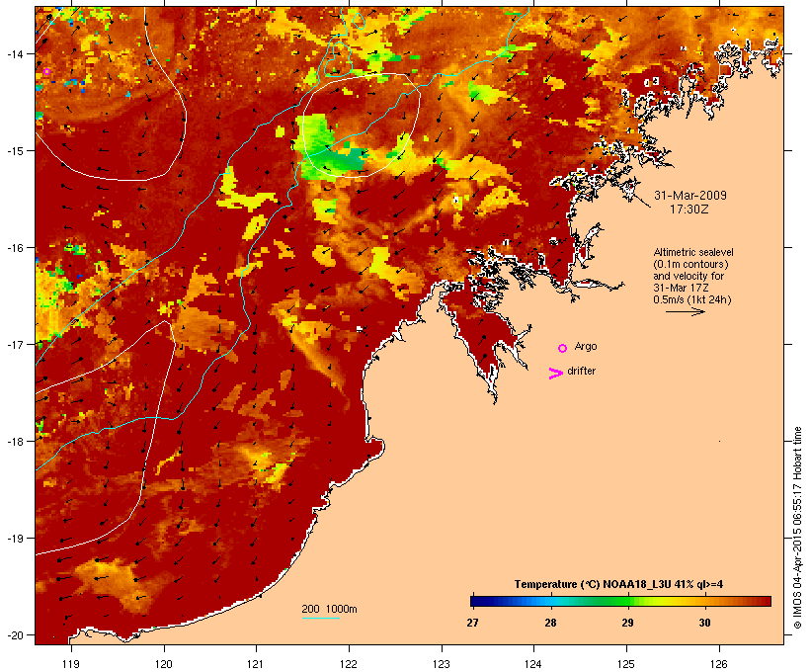Click the '0.5m/s (1kt 24h)' text
This screenshot has height=672, width=810.
coord(692,299)
